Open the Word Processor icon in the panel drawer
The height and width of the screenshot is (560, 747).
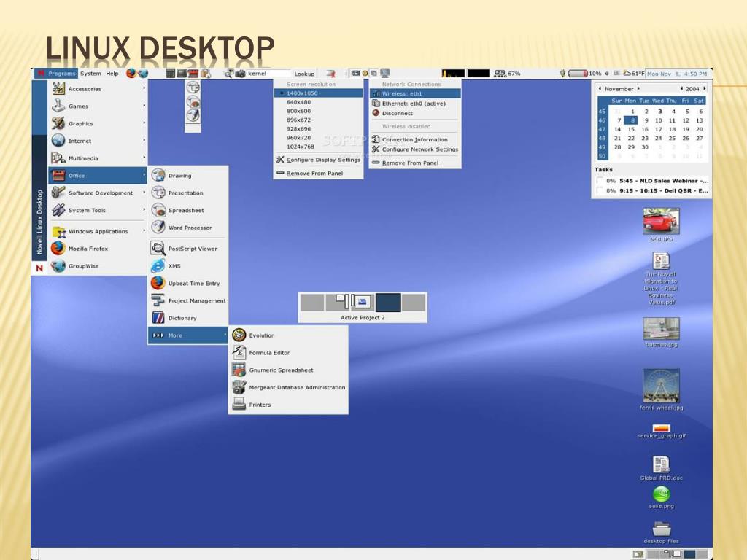(193, 115)
